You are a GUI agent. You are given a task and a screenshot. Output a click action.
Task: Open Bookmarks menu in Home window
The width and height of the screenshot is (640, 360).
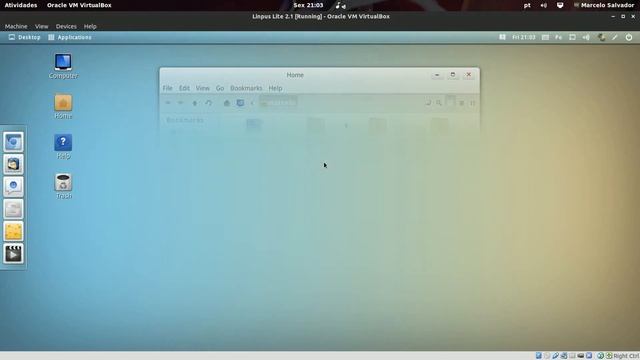click(246, 88)
